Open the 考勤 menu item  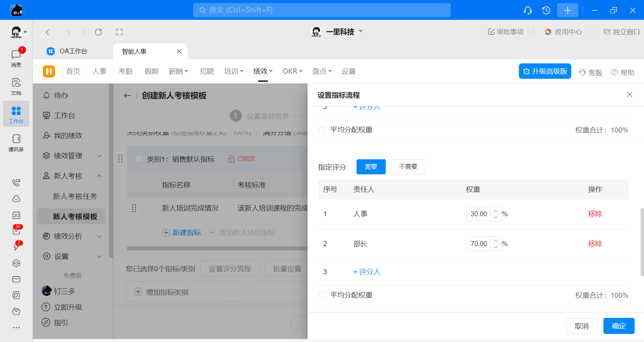pyautogui.click(x=125, y=71)
